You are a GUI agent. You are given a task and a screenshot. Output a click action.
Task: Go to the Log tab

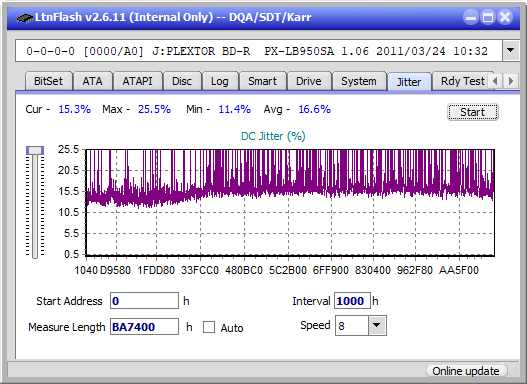coord(219,81)
